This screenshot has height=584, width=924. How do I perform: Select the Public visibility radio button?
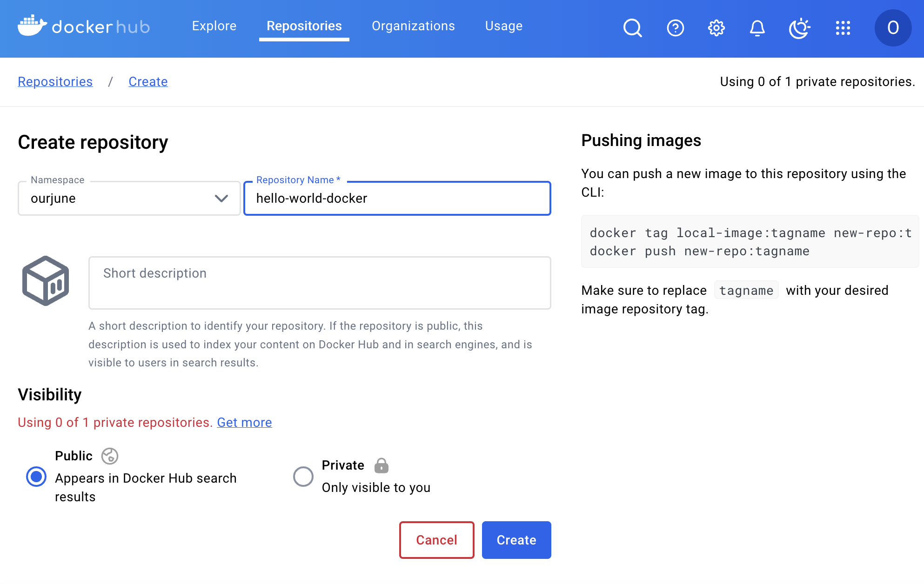(x=36, y=477)
